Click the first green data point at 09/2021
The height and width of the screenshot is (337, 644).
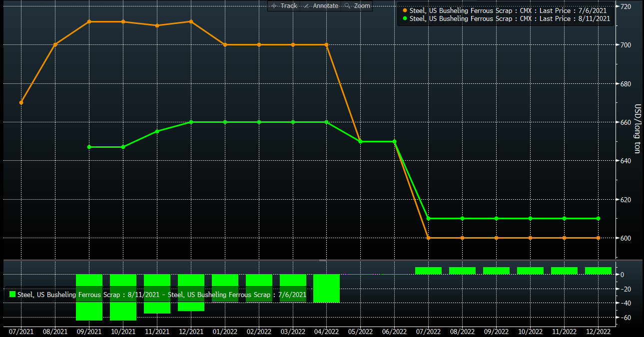tap(89, 147)
